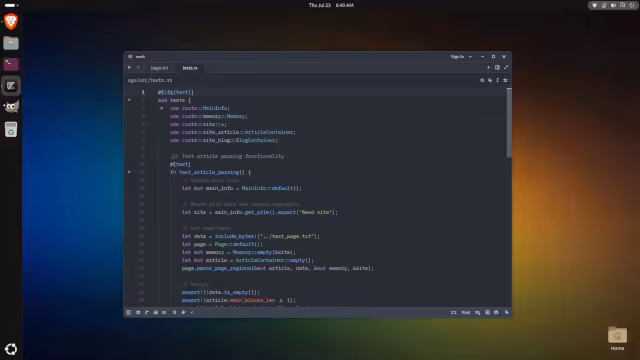Click the 'assert!(!data.is_empty());' line

coord(220,292)
